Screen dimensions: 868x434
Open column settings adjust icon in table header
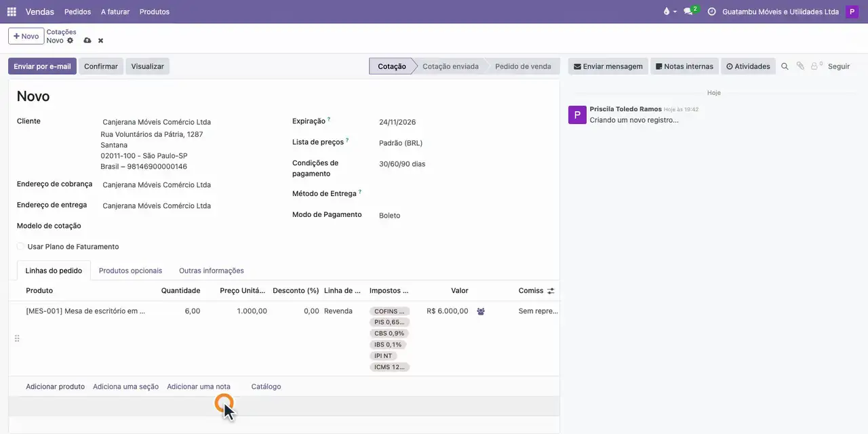(551, 291)
